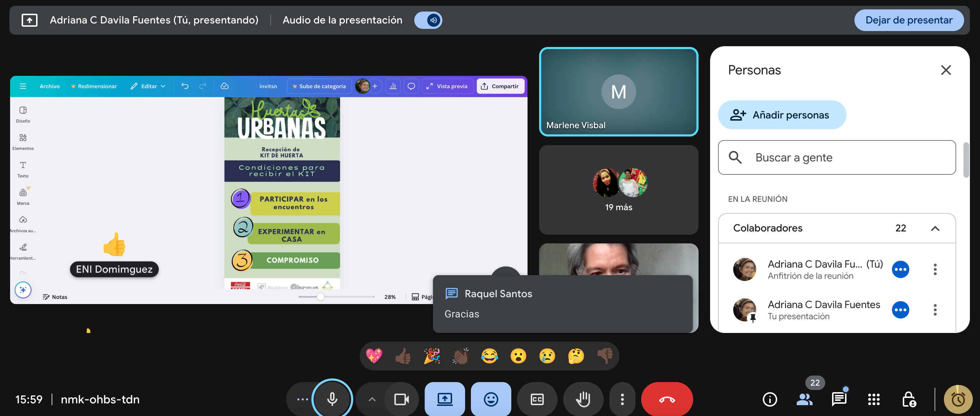Toggle the microphone mute button
The height and width of the screenshot is (416, 980).
tap(332, 399)
